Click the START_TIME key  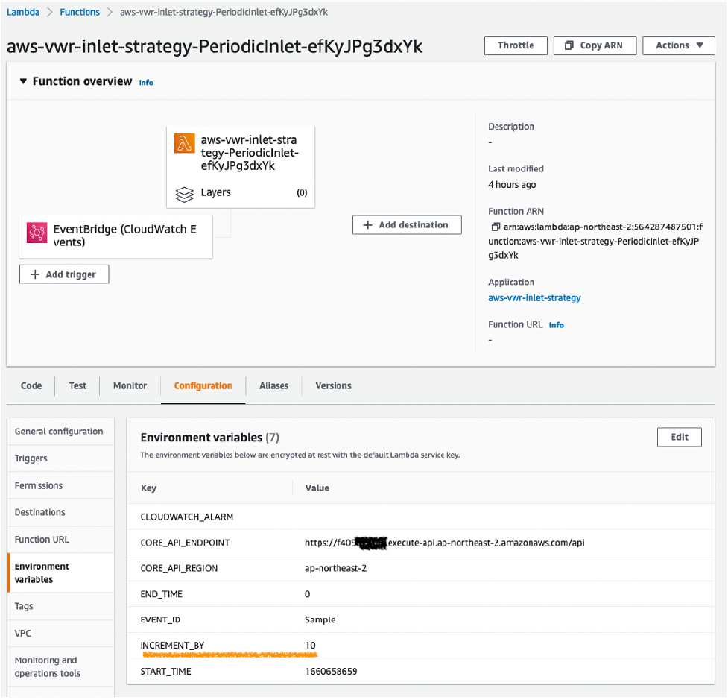[165, 672]
